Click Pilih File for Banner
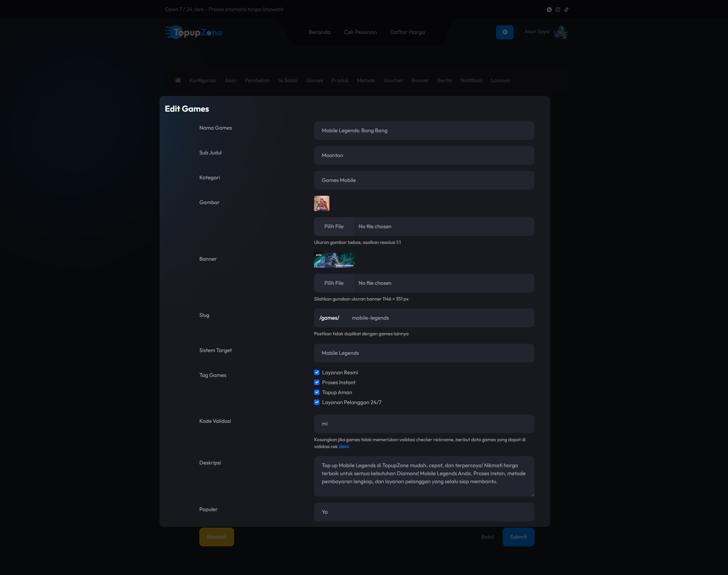Viewport: 728px width, 575px height. (x=334, y=283)
